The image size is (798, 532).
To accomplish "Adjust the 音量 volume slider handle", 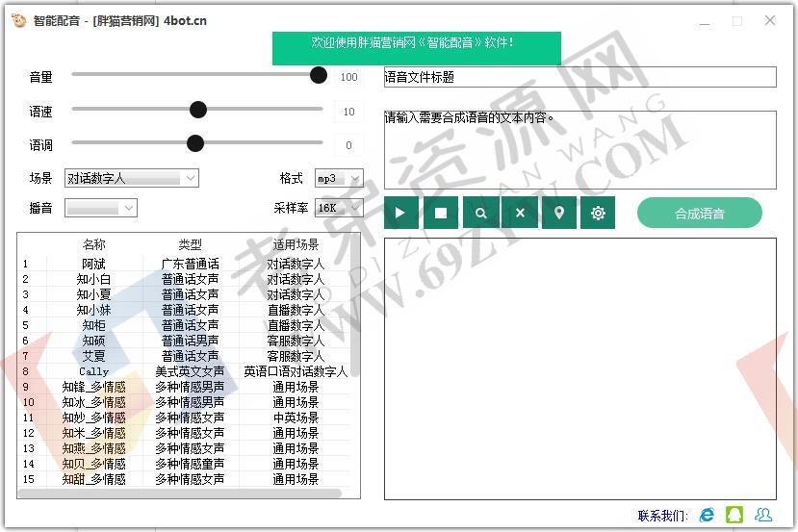I will click(319, 75).
